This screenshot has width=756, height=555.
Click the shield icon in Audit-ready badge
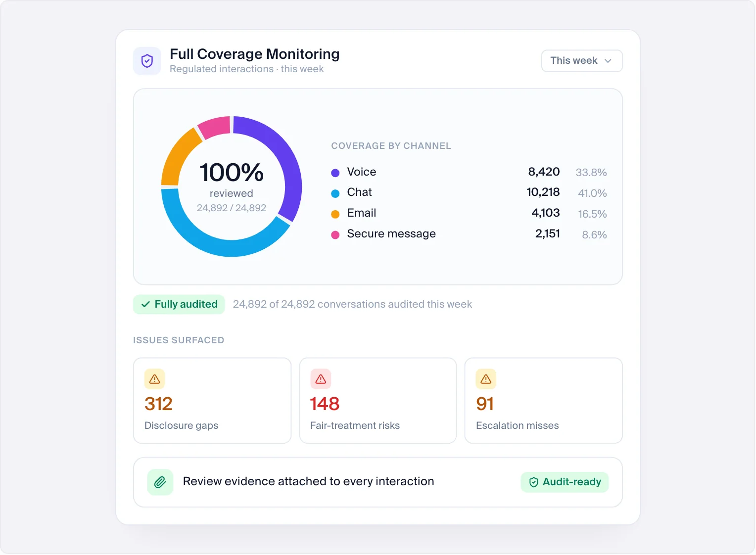click(x=534, y=482)
